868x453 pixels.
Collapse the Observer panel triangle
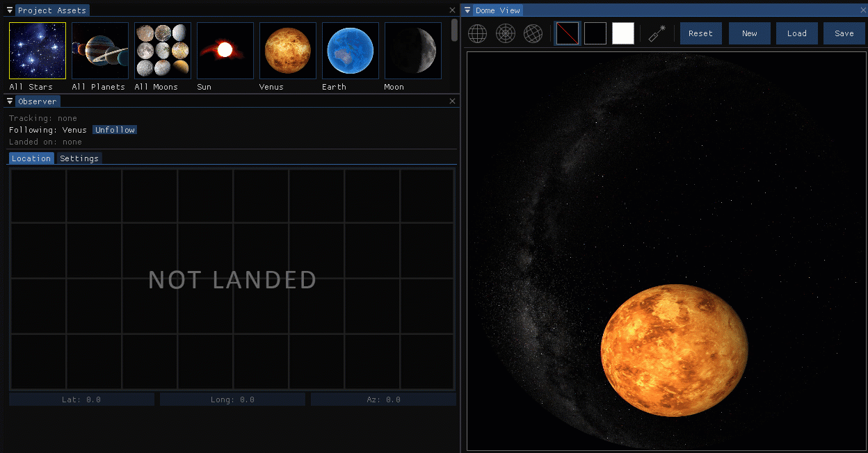[10, 101]
